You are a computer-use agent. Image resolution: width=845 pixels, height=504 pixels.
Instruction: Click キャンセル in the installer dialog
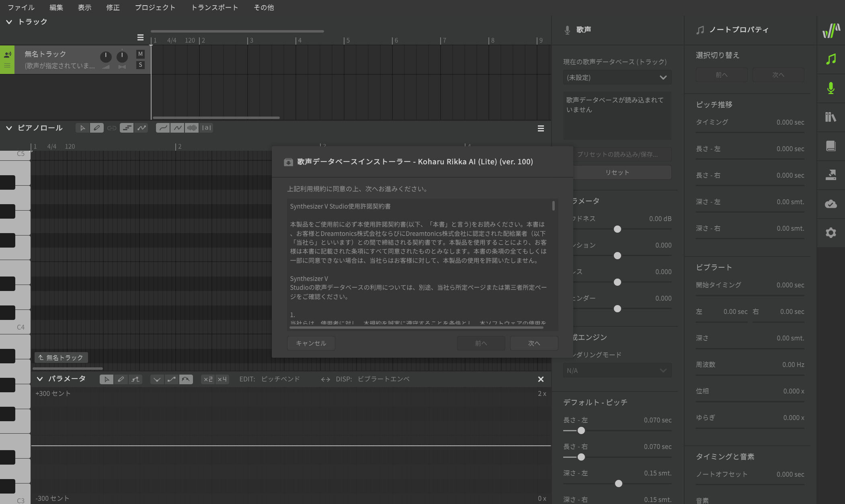[311, 343]
